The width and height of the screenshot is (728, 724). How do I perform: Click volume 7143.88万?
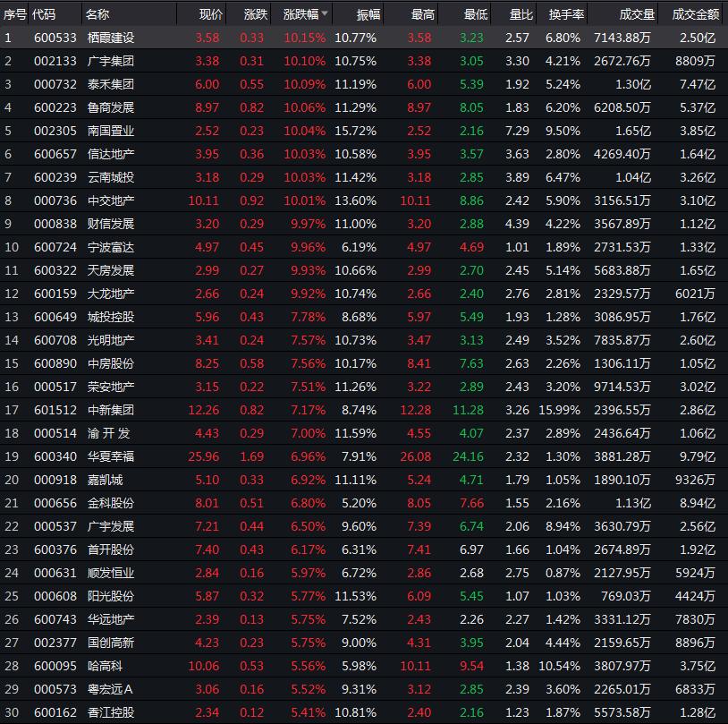pyautogui.click(x=622, y=38)
